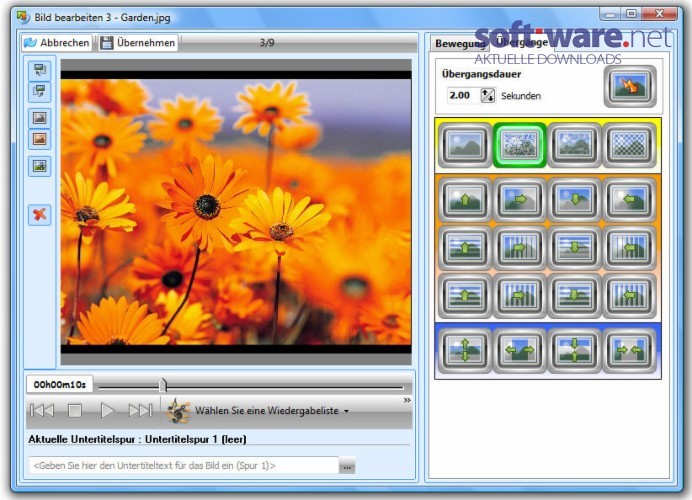Select the vertical close-in transition
Image resolution: width=692 pixels, height=500 pixels.
pyautogui.click(x=574, y=351)
